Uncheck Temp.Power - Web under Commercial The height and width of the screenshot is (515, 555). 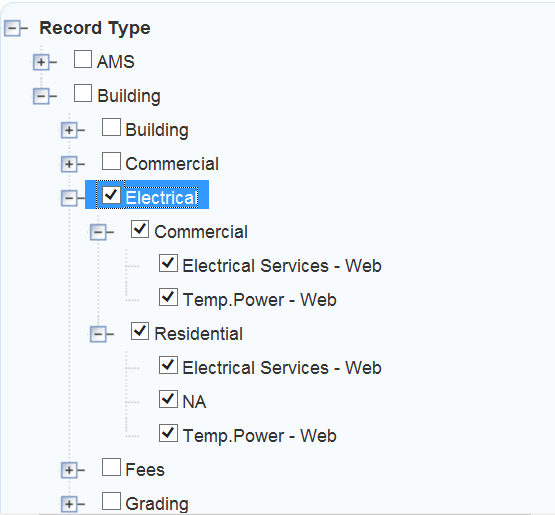point(168,297)
